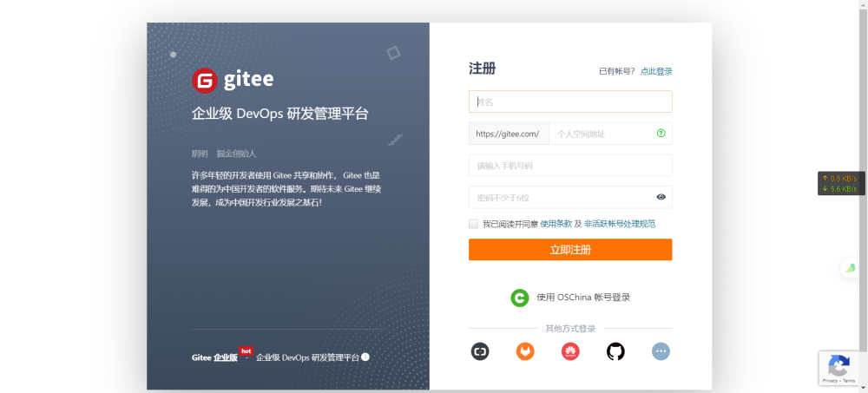This screenshot has height=393, width=868.
Task: Click the network speed monitor widget
Action: 841,183
